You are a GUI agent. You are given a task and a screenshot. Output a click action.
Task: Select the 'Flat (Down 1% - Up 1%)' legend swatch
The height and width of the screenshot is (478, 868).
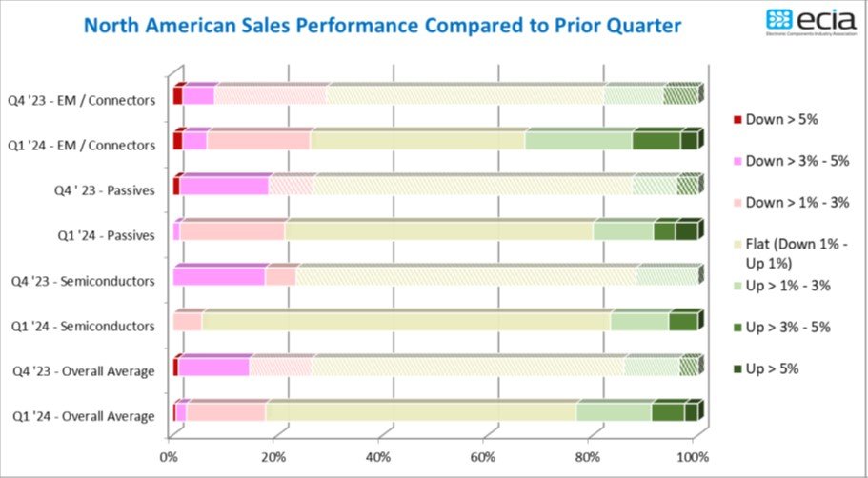coord(737,245)
